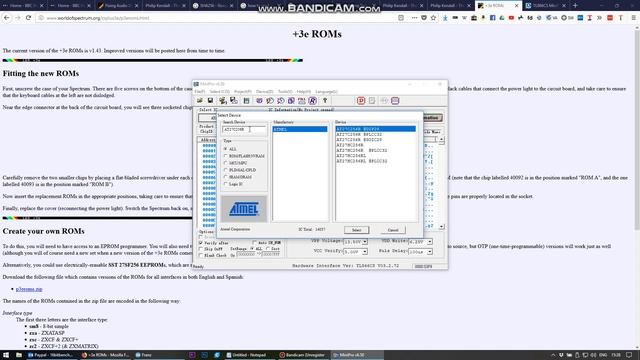Select AT27C256R @SOIC28 in Device list
This screenshot has height=360, width=640.
(359, 140)
